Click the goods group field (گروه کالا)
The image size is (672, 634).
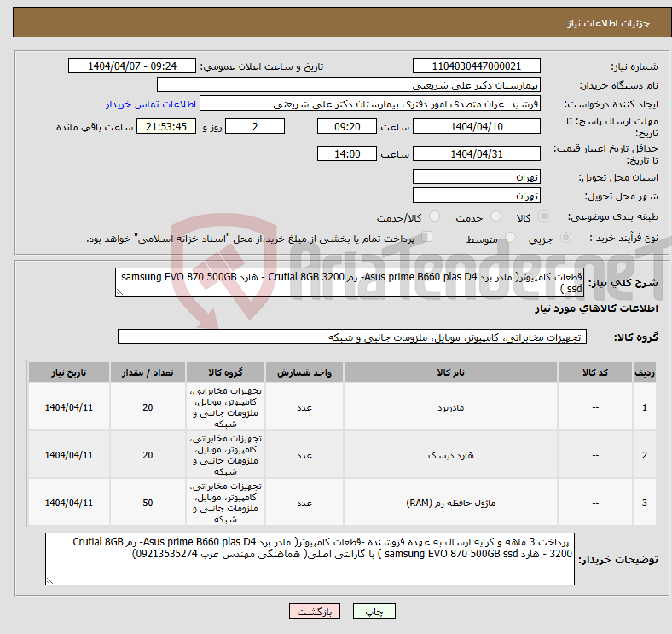tap(352, 337)
